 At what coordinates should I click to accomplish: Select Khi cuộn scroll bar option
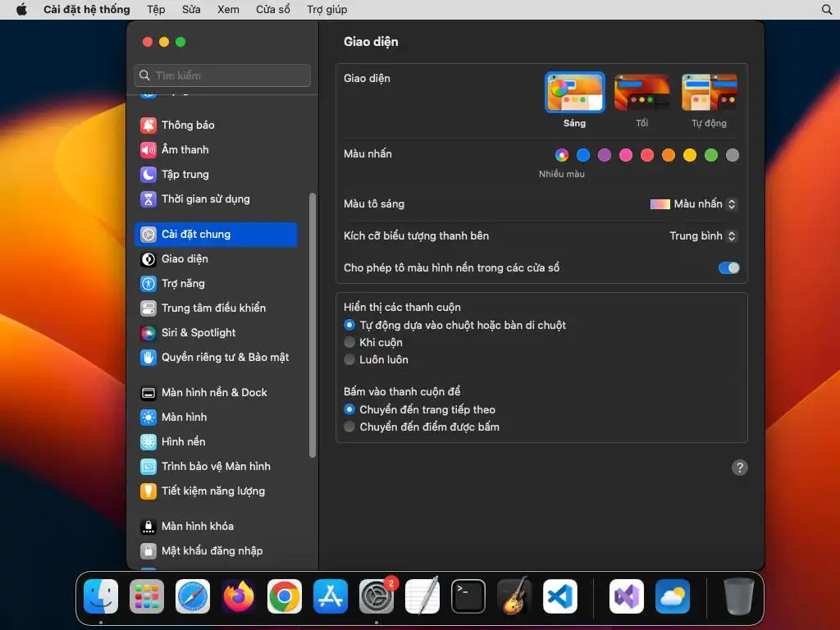(349, 342)
